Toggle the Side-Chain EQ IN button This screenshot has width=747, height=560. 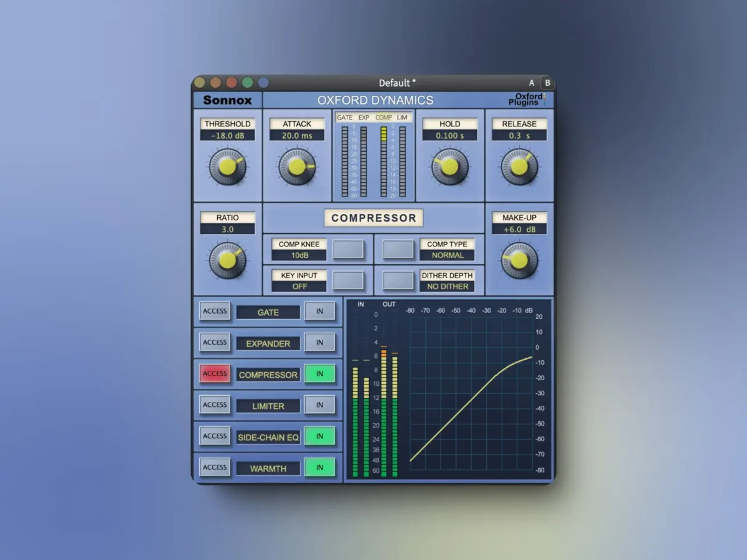coord(320,436)
